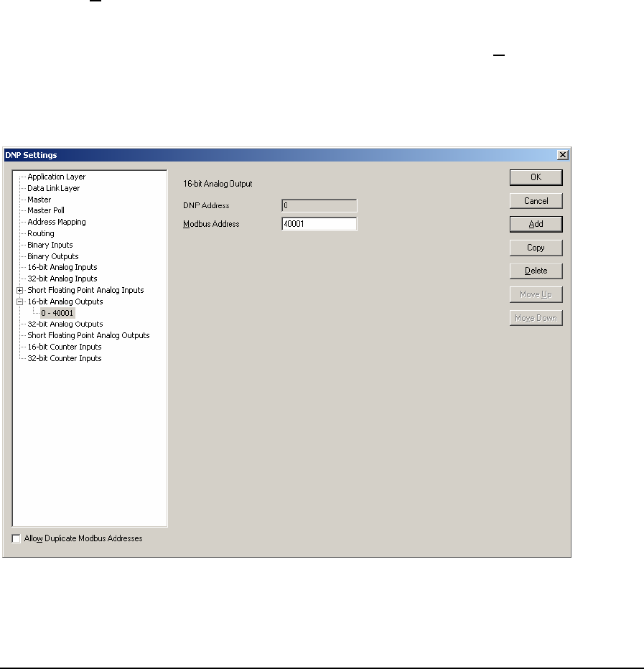This screenshot has height=669, width=644.
Task: Delete the selected point
Action: pos(536,271)
